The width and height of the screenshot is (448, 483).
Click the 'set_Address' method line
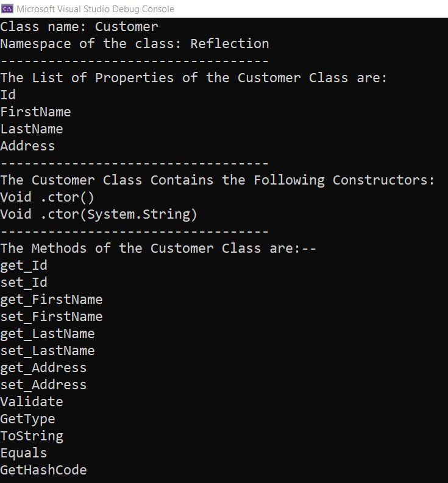[x=43, y=385]
